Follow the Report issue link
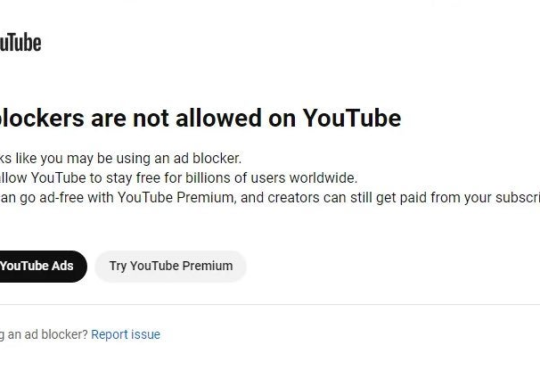The width and height of the screenshot is (540, 370). [126, 335]
